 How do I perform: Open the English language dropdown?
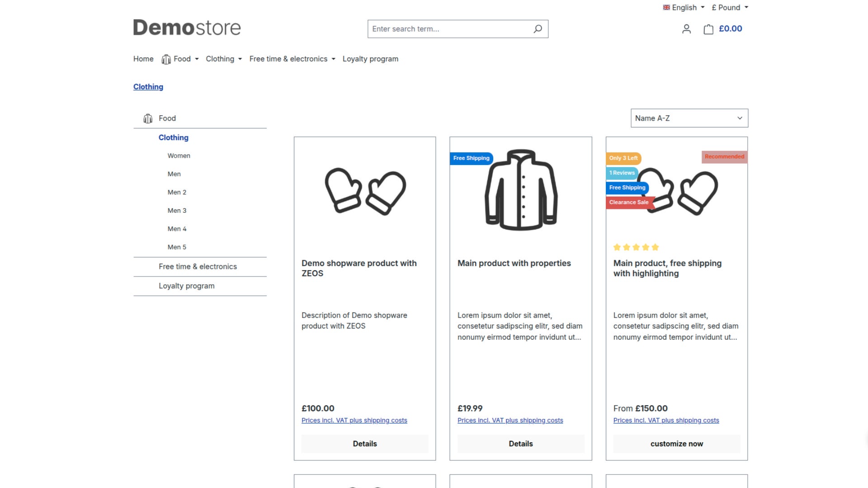(684, 7)
